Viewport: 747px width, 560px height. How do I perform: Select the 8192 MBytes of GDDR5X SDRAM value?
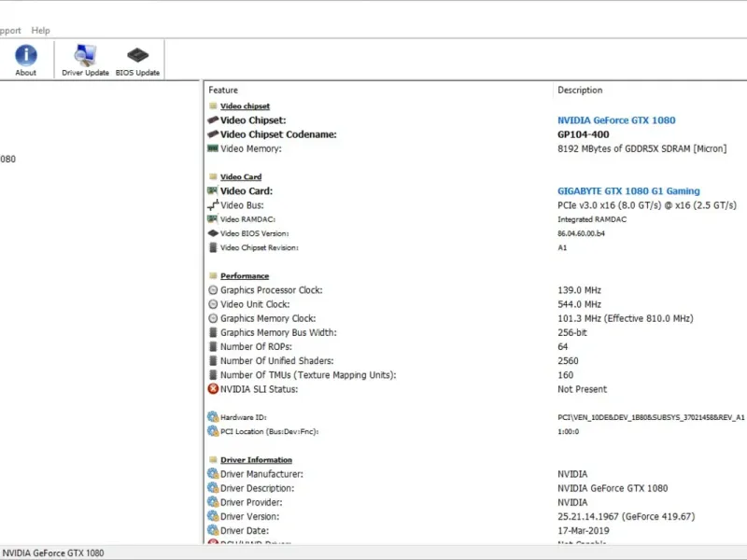click(641, 148)
